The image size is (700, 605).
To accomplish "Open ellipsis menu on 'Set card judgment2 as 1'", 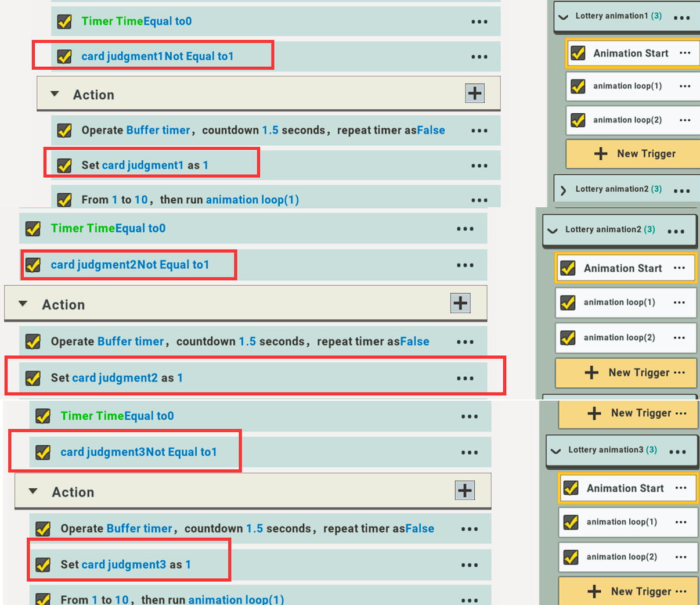I will 464,379.
